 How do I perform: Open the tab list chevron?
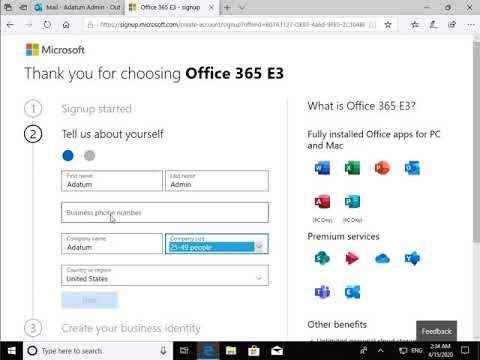(243, 7)
